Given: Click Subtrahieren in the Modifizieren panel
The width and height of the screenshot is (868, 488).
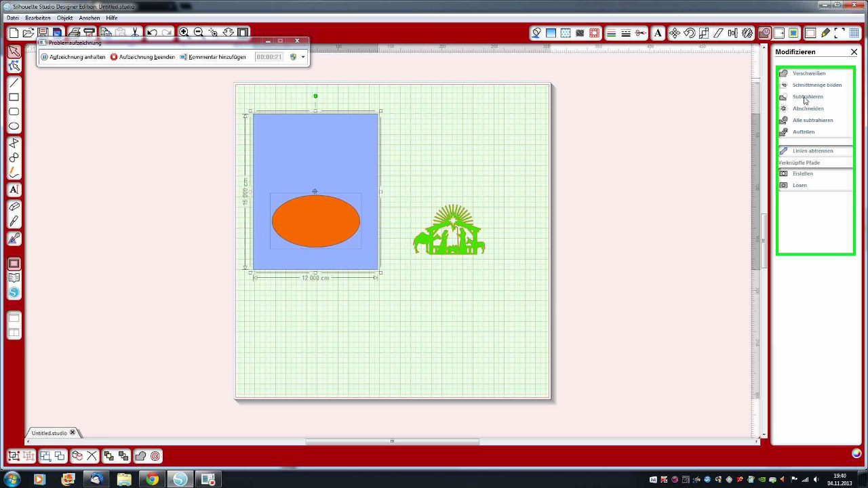Looking at the screenshot, I should point(808,97).
